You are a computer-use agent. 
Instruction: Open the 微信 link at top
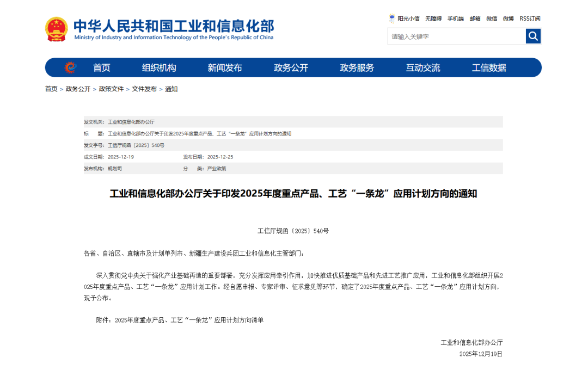[x=492, y=18]
